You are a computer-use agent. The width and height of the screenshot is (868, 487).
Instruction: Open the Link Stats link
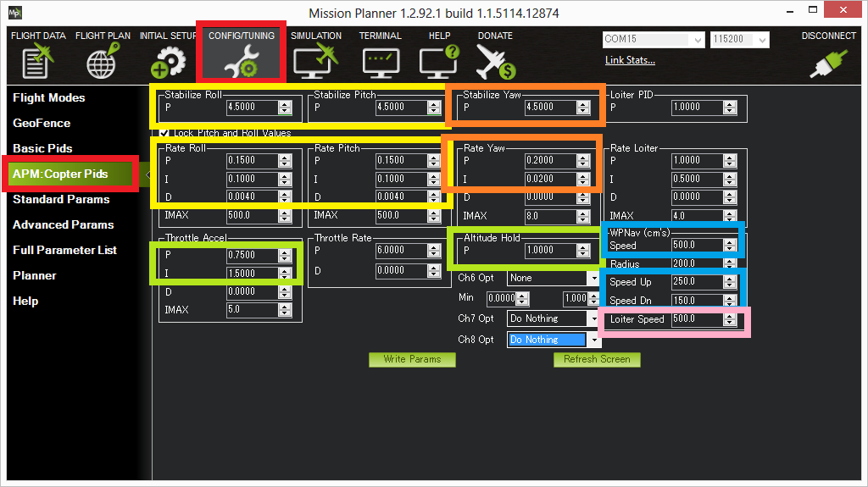tap(630, 60)
